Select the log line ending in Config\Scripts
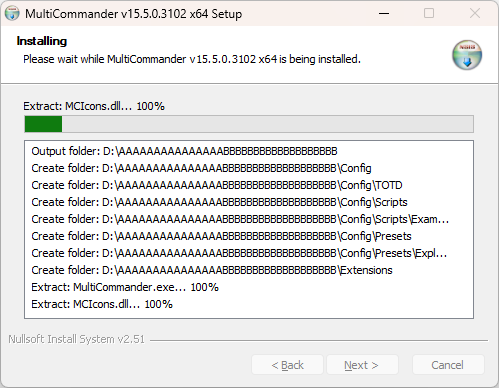Screen dimensions: 499x388 tap(219, 202)
